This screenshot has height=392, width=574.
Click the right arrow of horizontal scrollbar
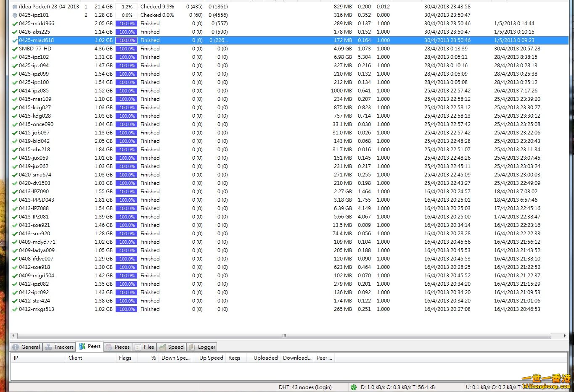564,336
